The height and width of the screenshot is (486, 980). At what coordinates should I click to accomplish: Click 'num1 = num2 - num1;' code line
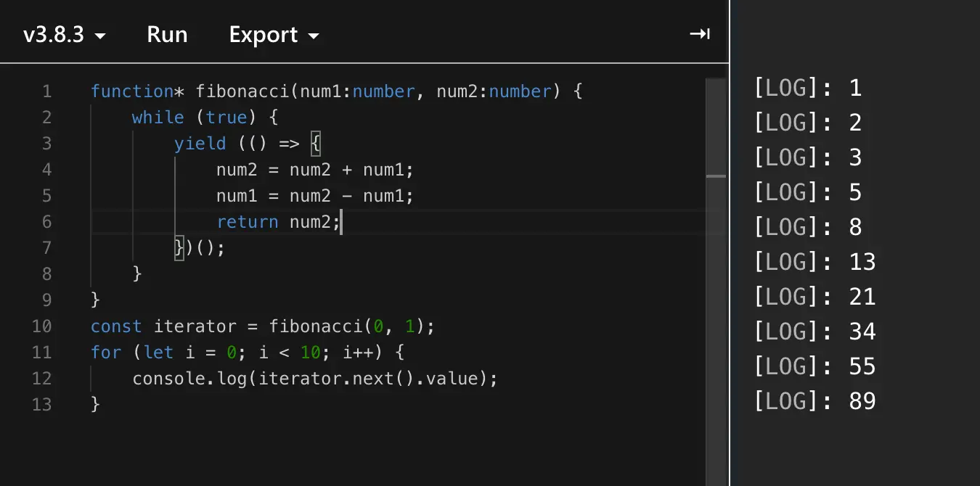(314, 196)
